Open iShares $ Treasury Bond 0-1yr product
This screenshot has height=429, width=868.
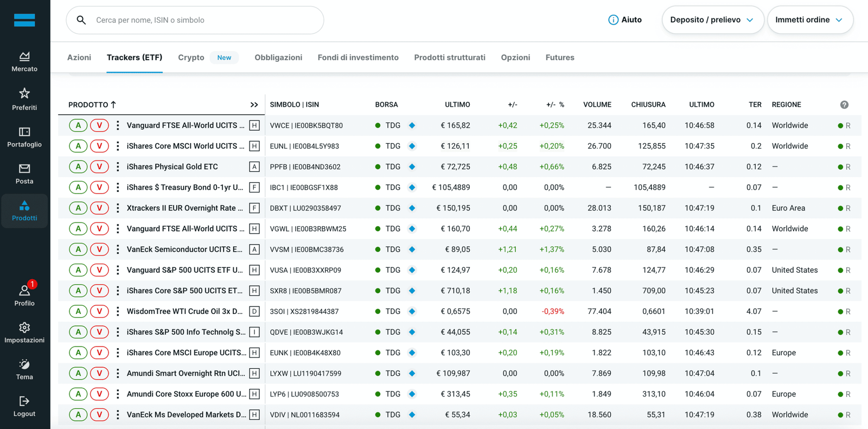185,188
